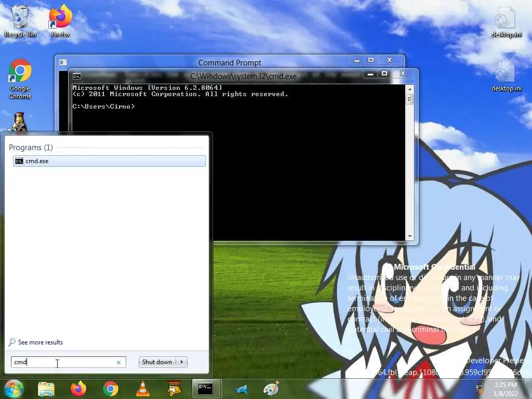Click cmd.exe scrollbar down arrow
The height and width of the screenshot is (399, 532).
click(x=409, y=236)
